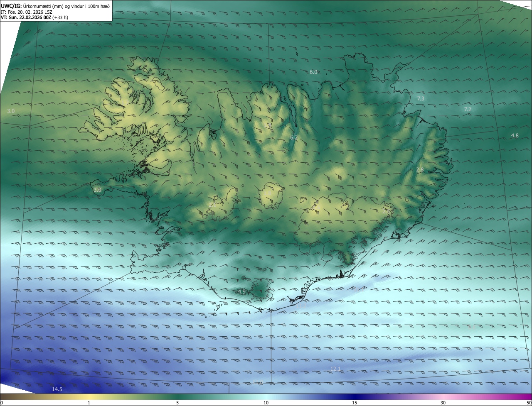Click the '10' tick on the color scale
The image size is (532, 406).
266,403
